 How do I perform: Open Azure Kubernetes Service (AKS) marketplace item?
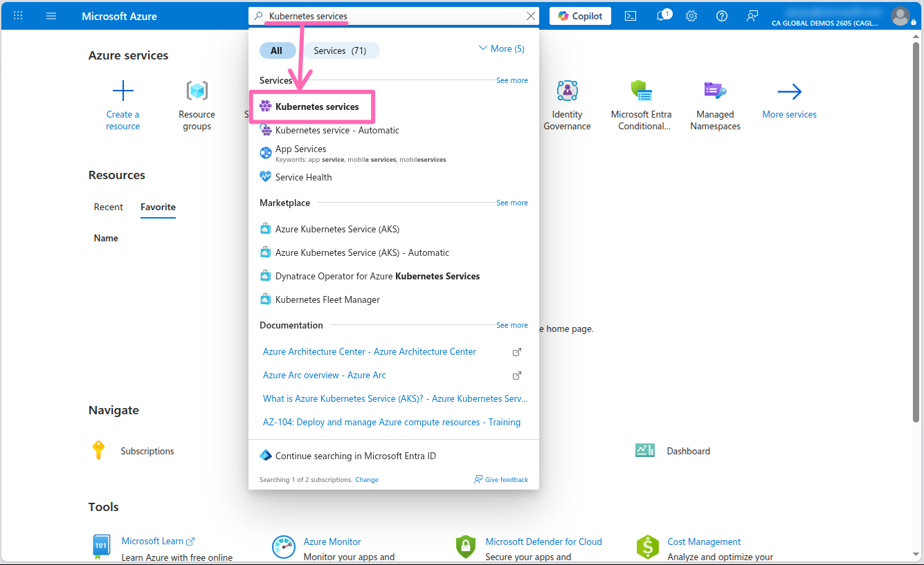click(330, 229)
